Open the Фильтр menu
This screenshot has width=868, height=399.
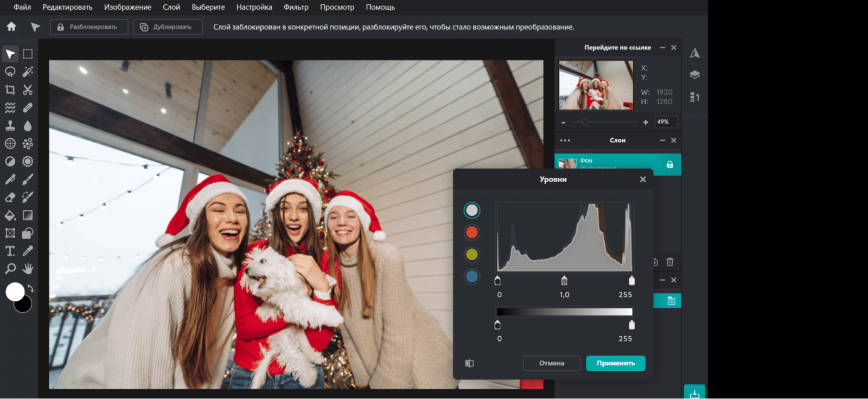coord(296,7)
